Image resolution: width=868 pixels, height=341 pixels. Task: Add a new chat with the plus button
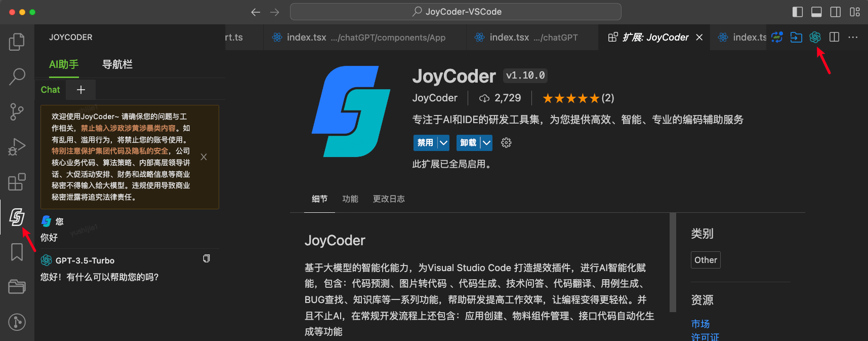coord(81,90)
